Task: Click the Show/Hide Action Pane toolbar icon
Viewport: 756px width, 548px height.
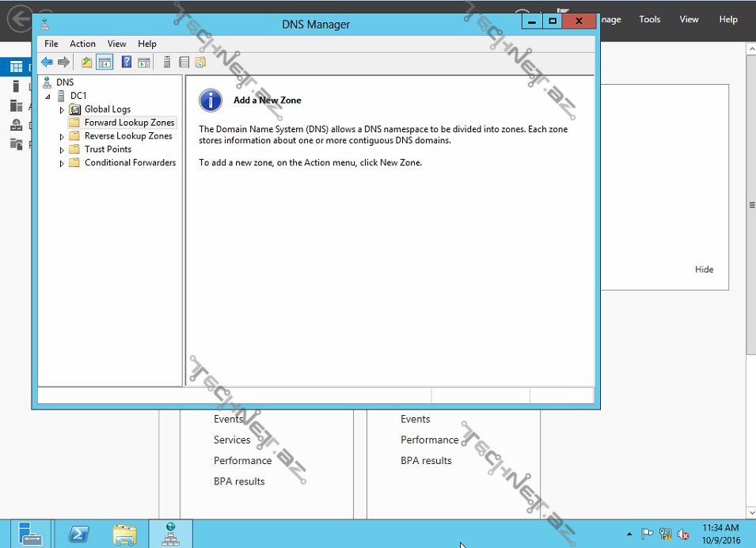Action: pyautogui.click(x=144, y=63)
